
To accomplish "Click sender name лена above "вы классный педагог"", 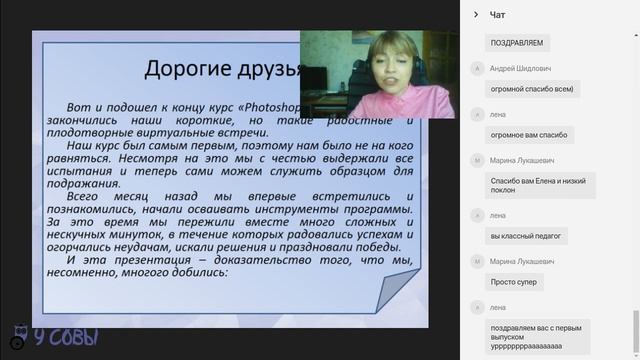I will 498,216.
